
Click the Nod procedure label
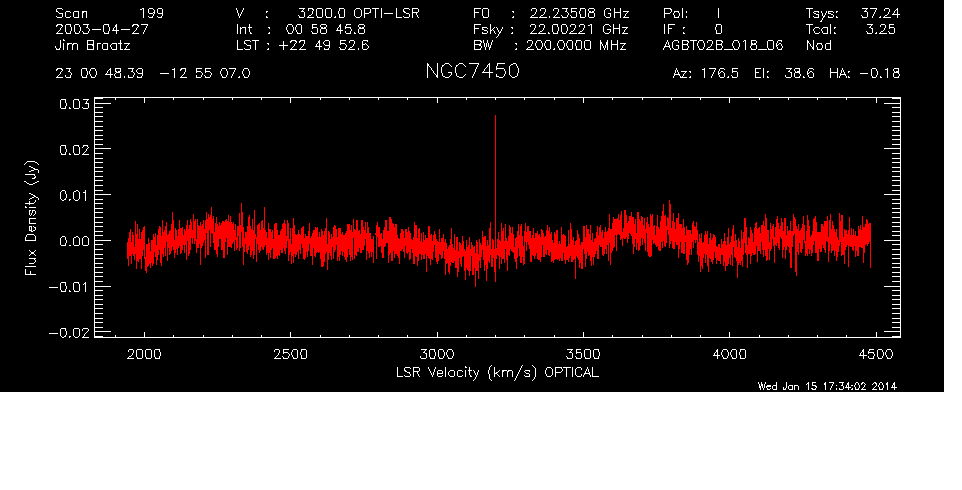pyautogui.click(x=818, y=45)
